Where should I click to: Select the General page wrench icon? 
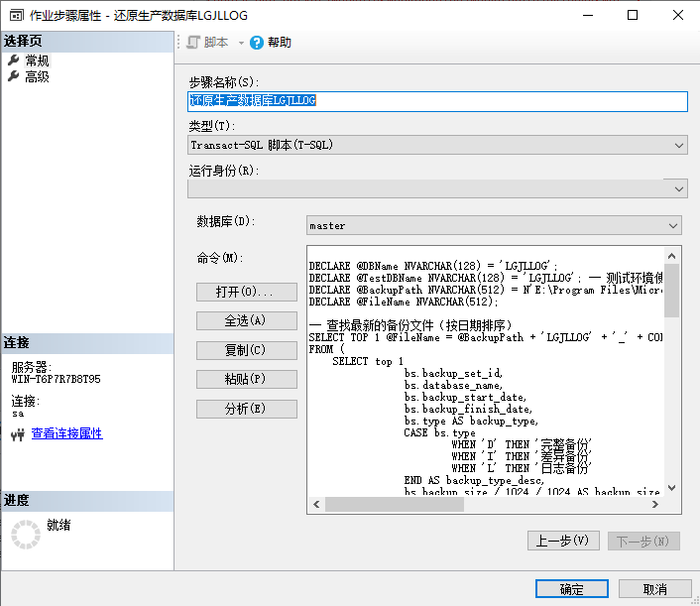(x=14, y=61)
